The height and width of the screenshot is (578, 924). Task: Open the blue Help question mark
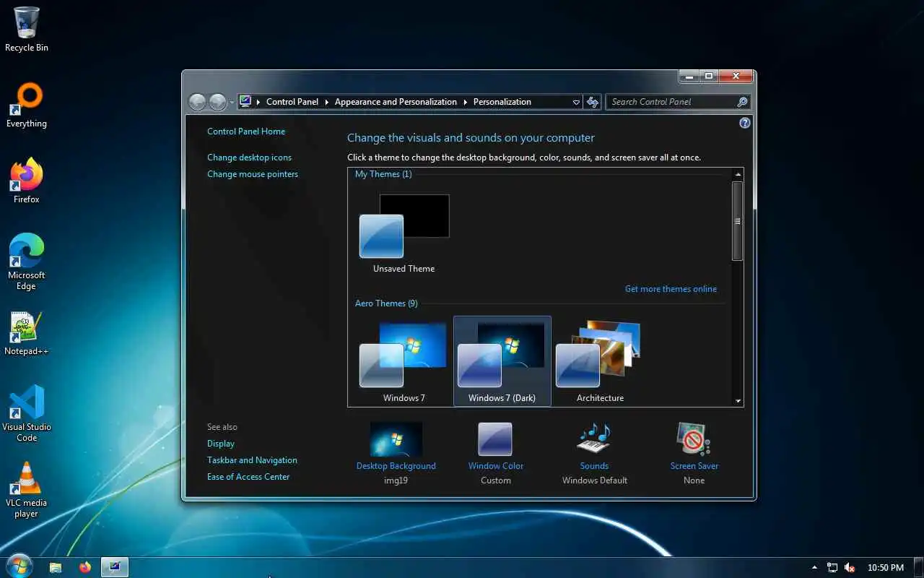(x=745, y=123)
